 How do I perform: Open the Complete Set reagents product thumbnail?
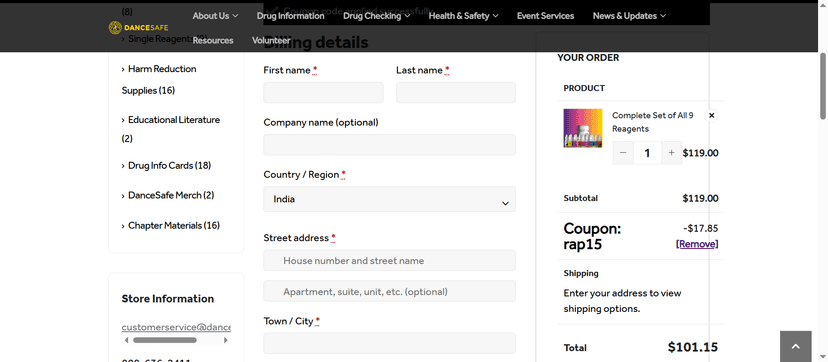pos(582,128)
